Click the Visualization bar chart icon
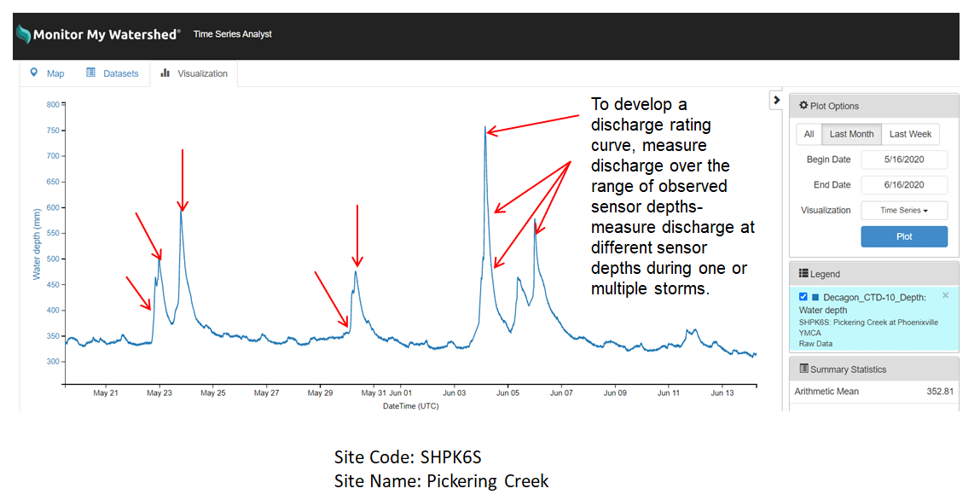Screen dimensions: 980x500 pyautogui.click(x=165, y=73)
